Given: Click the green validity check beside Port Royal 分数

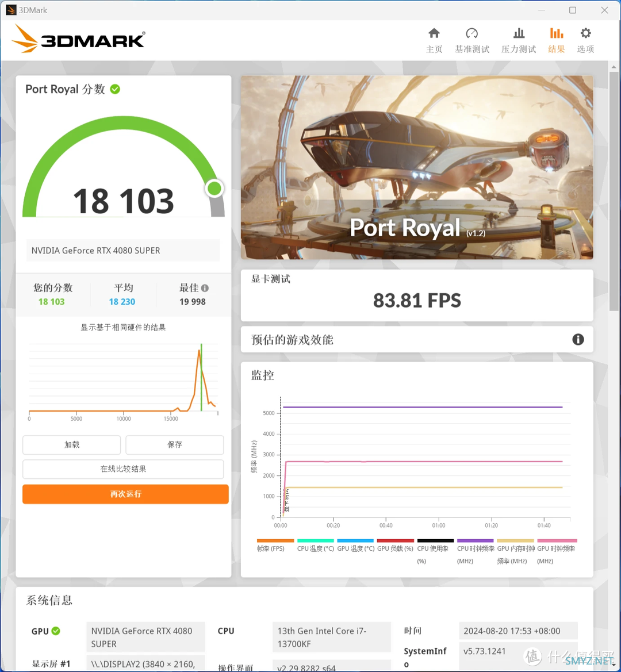Looking at the screenshot, I should point(115,89).
